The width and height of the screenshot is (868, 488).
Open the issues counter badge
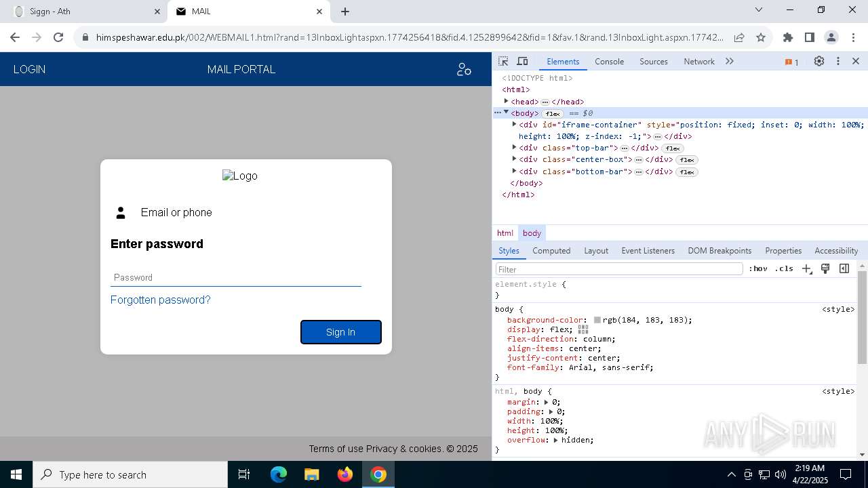pos(791,62)
